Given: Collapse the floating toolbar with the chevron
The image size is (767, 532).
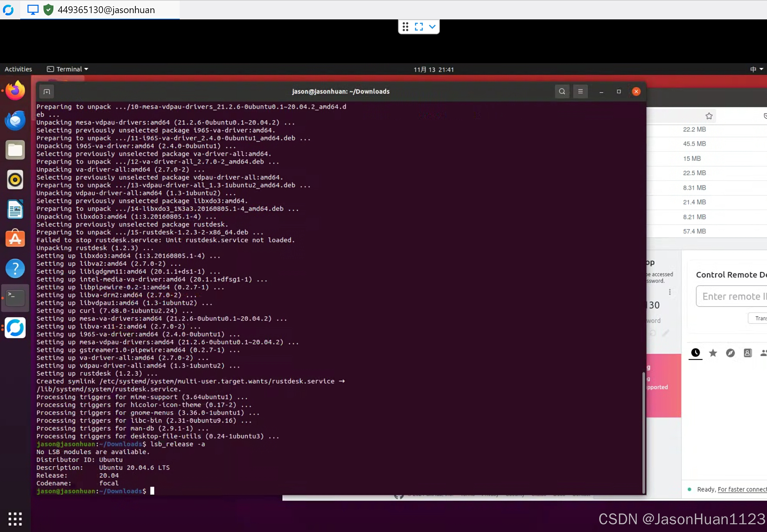Looking at the screenshot, I should pos(432,27).
